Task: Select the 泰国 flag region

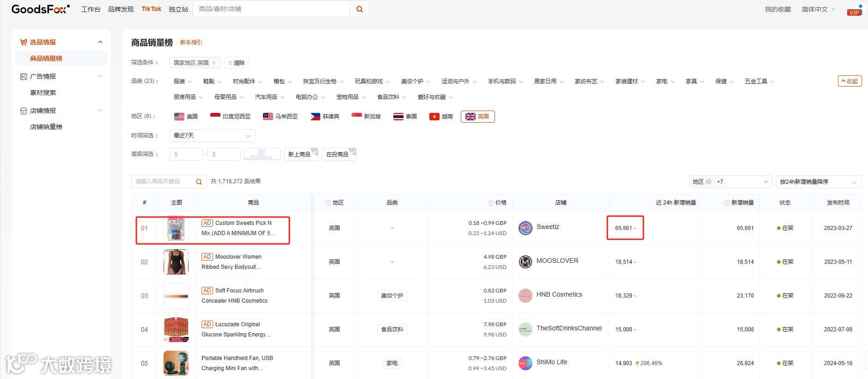Action: pyautogui.click(x=405, y=117)
